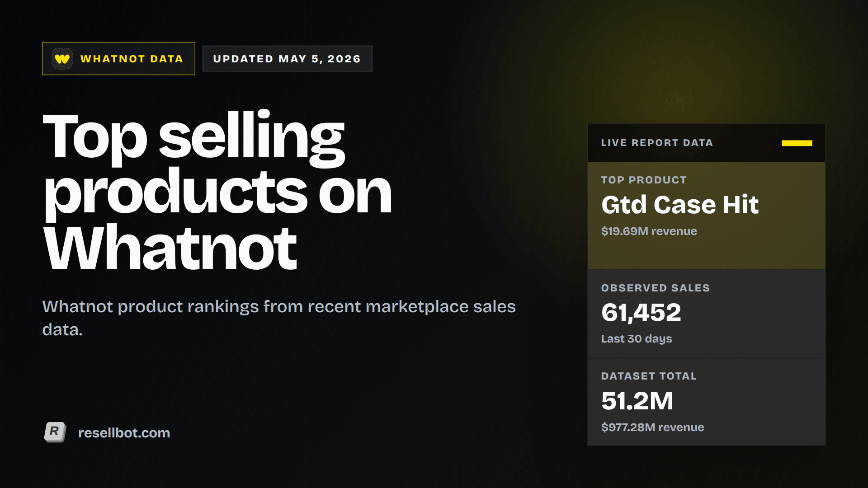Click the Gtd Case Hit product name

(680, 205)
